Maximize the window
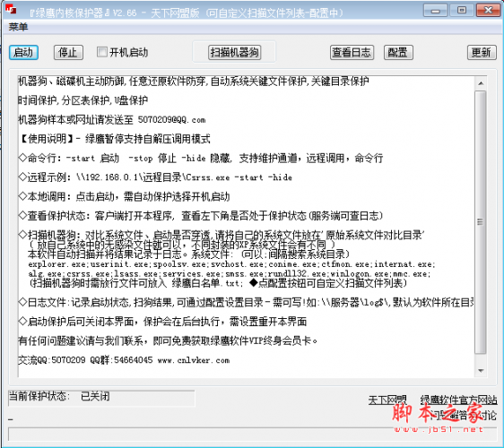 coord(462,11)
